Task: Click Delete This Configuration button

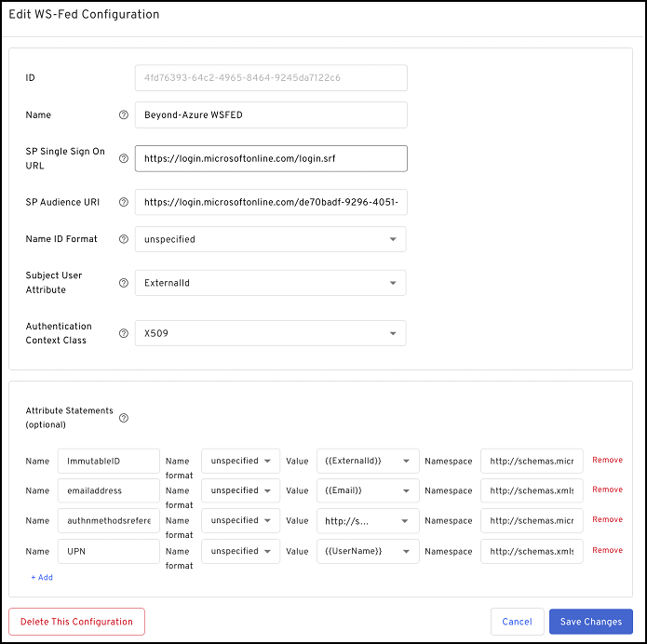Action: coord(76,622)
